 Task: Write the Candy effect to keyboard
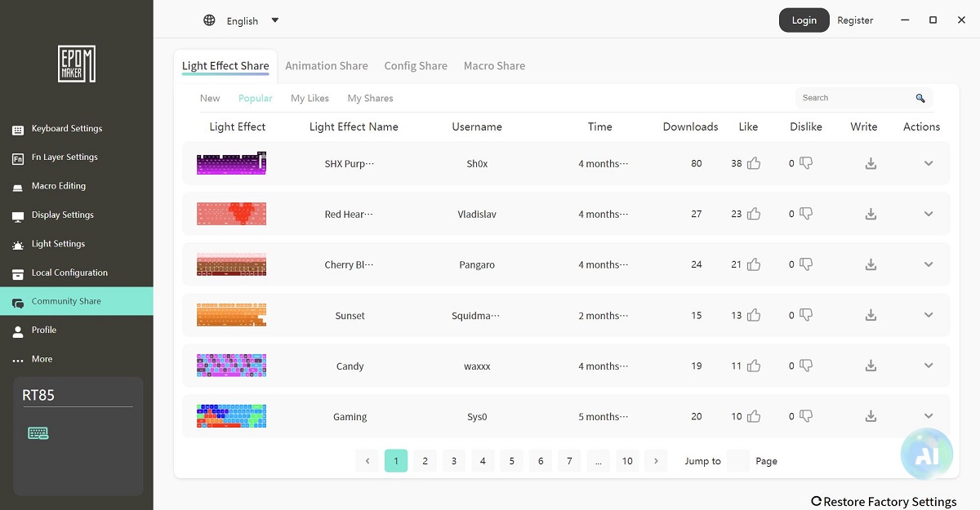pos(871,366)
